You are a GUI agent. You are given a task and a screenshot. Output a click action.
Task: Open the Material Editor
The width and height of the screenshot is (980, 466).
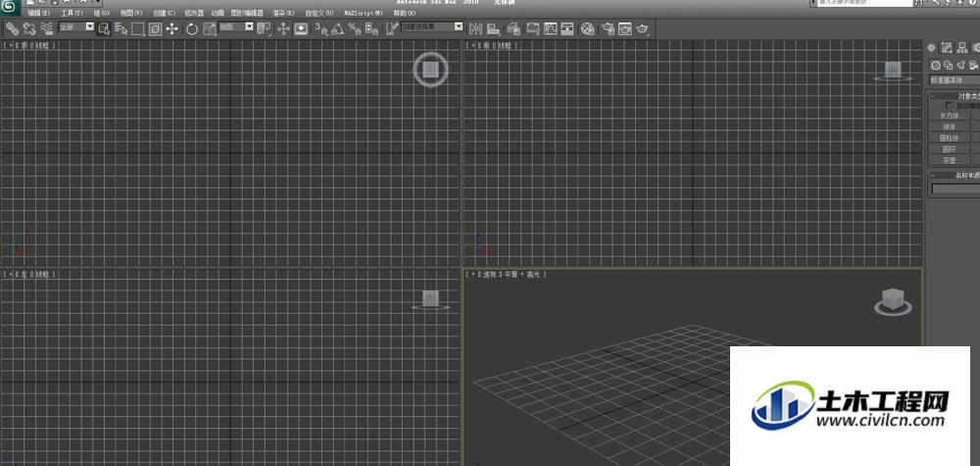coord(587,28)
